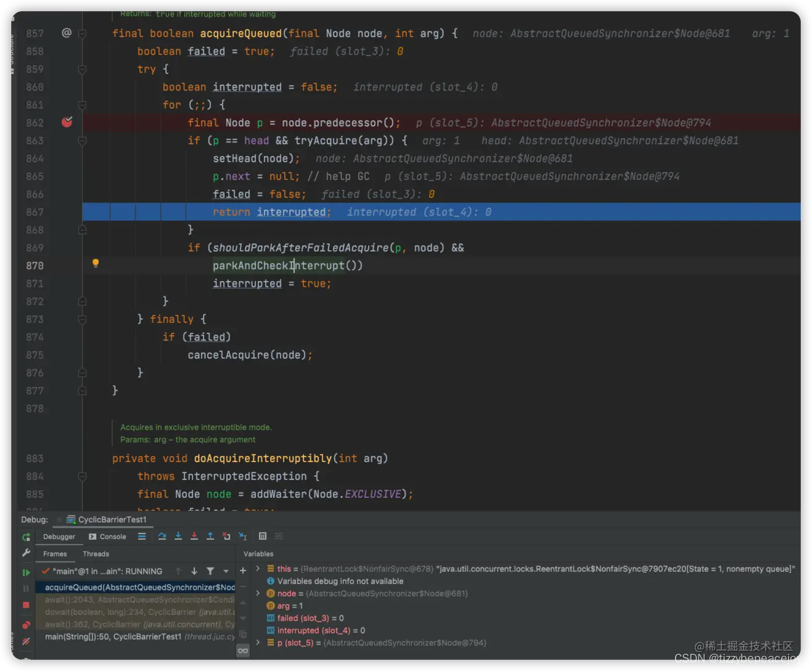This screenshot has height=671, width=812.
Task: Select the dowait(boolean, long):234 frame
Action: (x=135, y=612)
